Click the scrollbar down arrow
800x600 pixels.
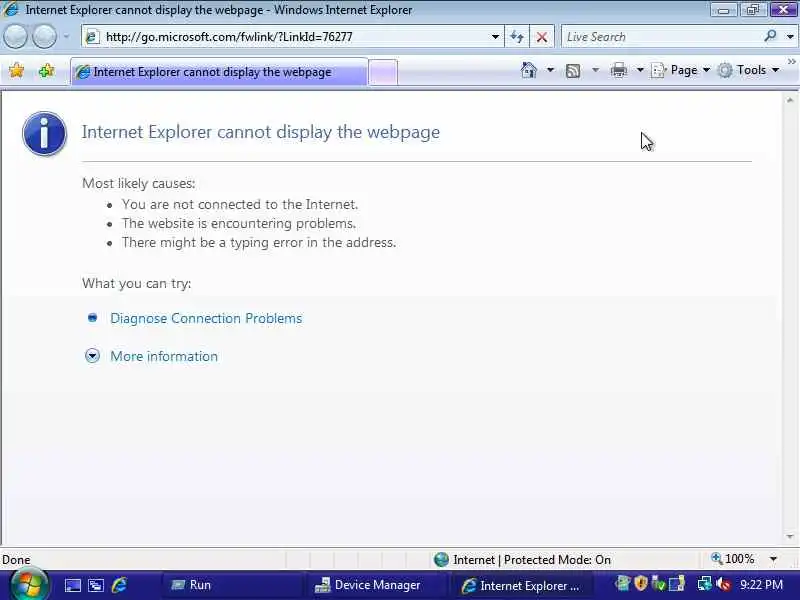[x=790, y=536]
